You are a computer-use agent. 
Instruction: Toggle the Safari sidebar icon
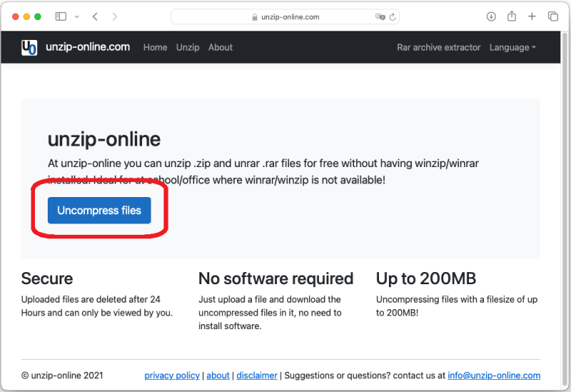61,16
